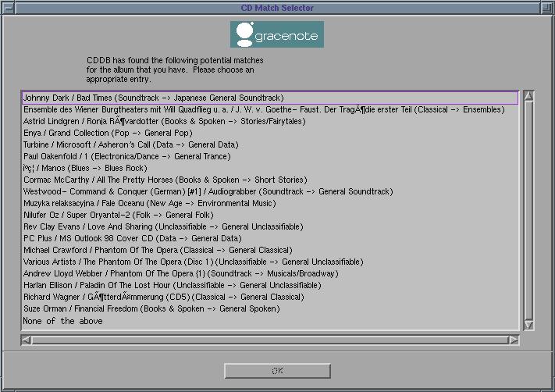Image resolution: width=555 pixels, height=392 pixels.
Task: Select the Johnny Dark / Bad Times entry
Action: coord(270,98)
